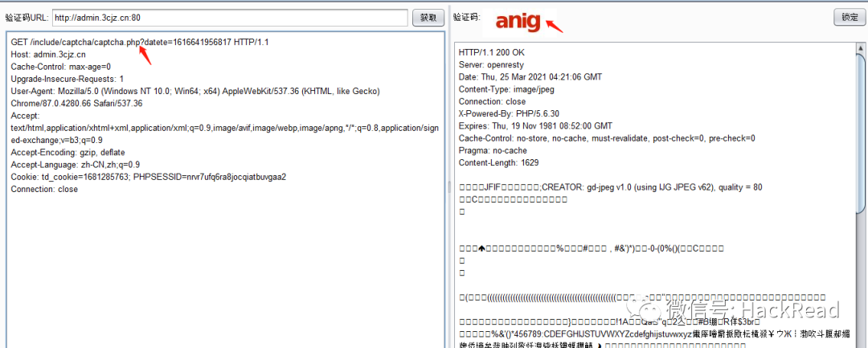868x348 pixels.
Task: Click the captcha URL input field
Action: point(230,17)
